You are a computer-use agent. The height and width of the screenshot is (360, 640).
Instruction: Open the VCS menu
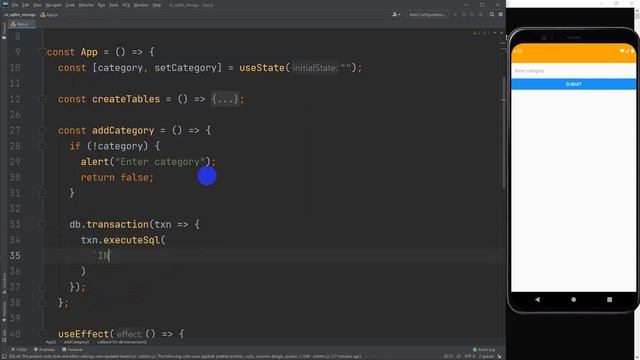point(126,5)
